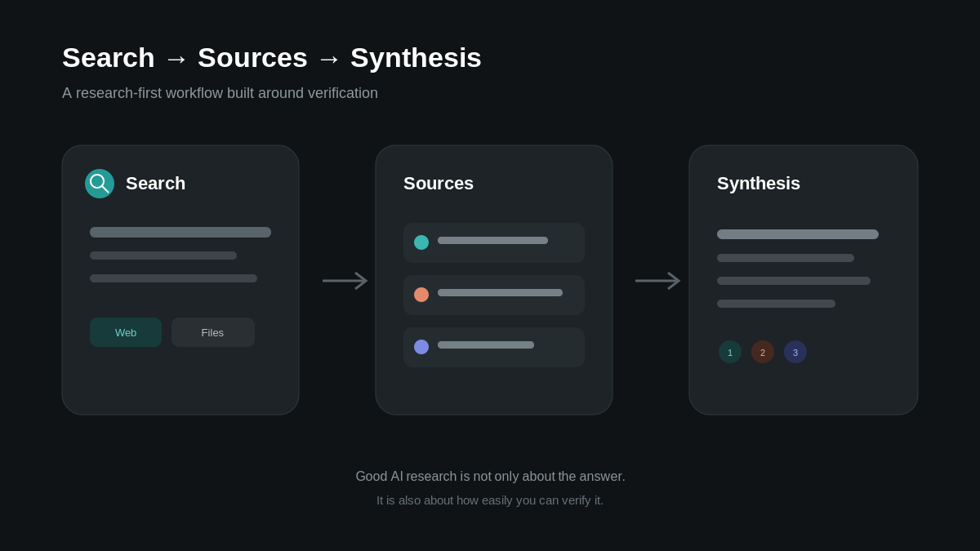
Task: Open the teal-dot source row
Action: [494, 242]
